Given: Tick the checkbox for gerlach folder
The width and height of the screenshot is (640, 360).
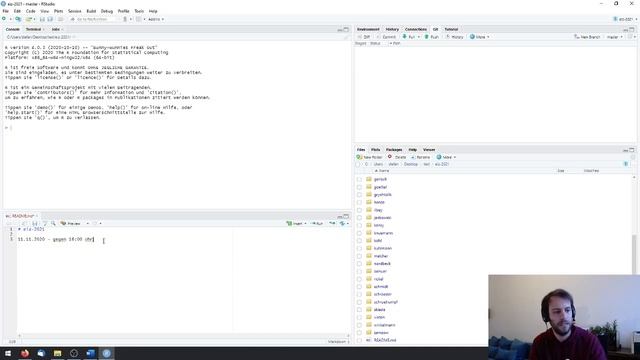Looking at the screenshot, I should coord(359,179).
